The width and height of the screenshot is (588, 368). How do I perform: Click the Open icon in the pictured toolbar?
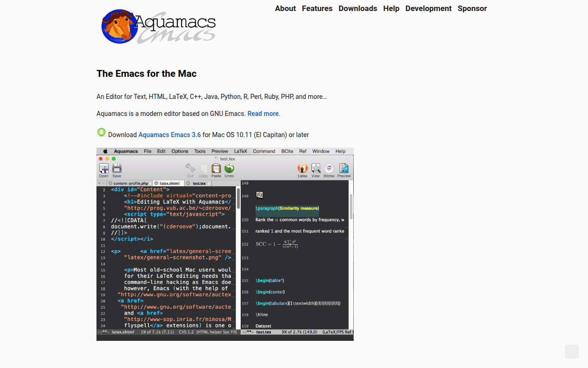coord(104,168)
